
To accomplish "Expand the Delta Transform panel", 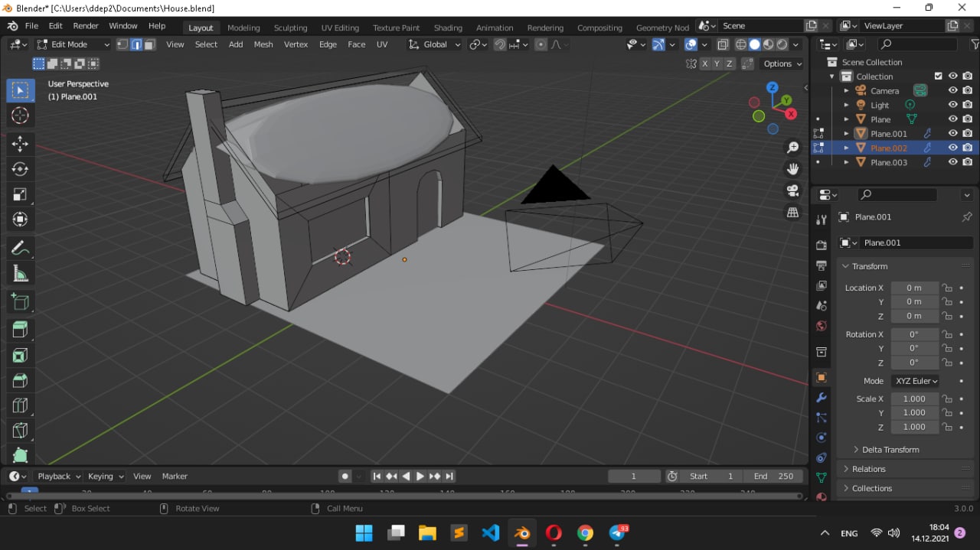I will [890, 450].
